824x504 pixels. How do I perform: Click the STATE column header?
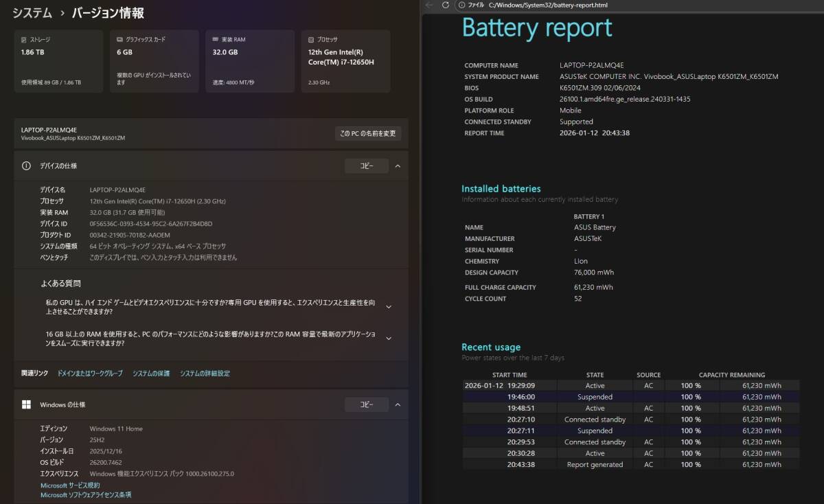coord(595,375)
